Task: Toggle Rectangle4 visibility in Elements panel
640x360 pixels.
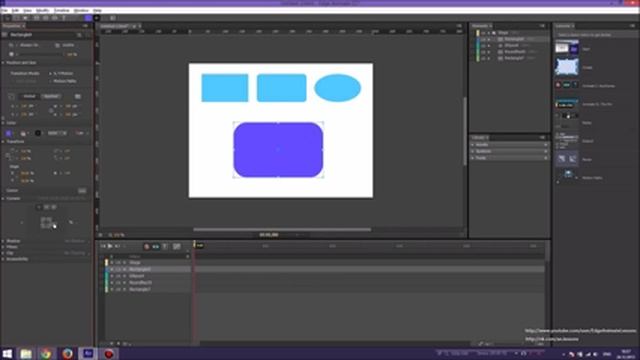Action: [x=483, y=39]
